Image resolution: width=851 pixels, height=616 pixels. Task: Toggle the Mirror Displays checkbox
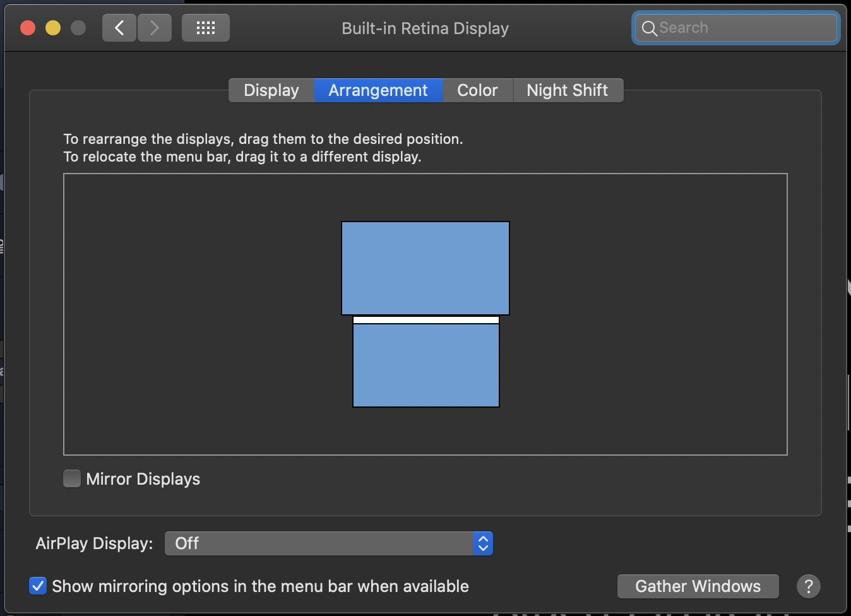71,478
